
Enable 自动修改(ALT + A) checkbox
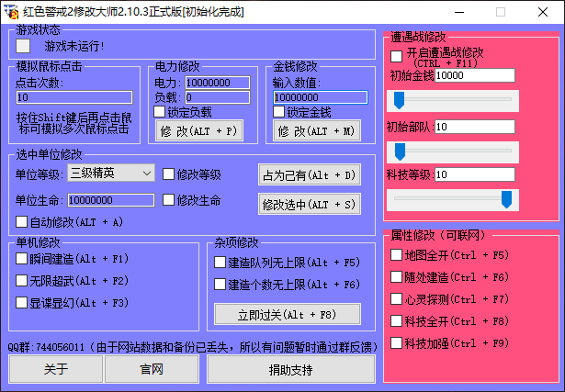click(22, 222)
